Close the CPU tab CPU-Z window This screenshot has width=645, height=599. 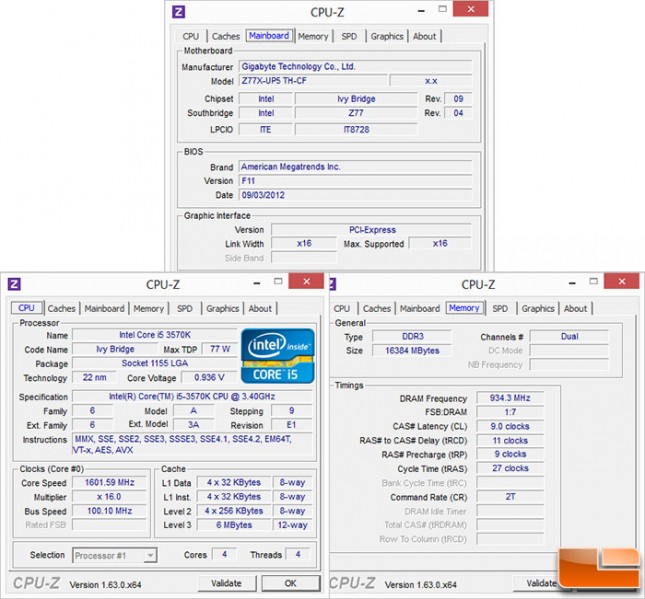pos(306,281)
